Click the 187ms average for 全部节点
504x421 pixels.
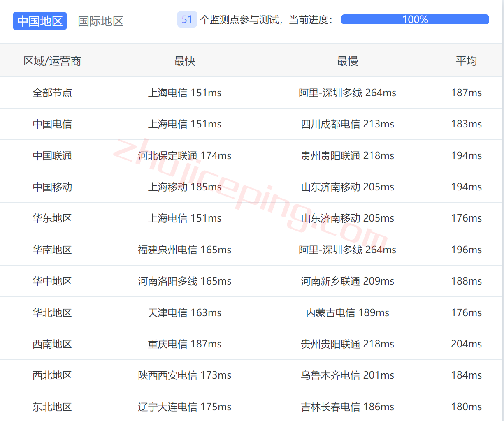point(466,93)
